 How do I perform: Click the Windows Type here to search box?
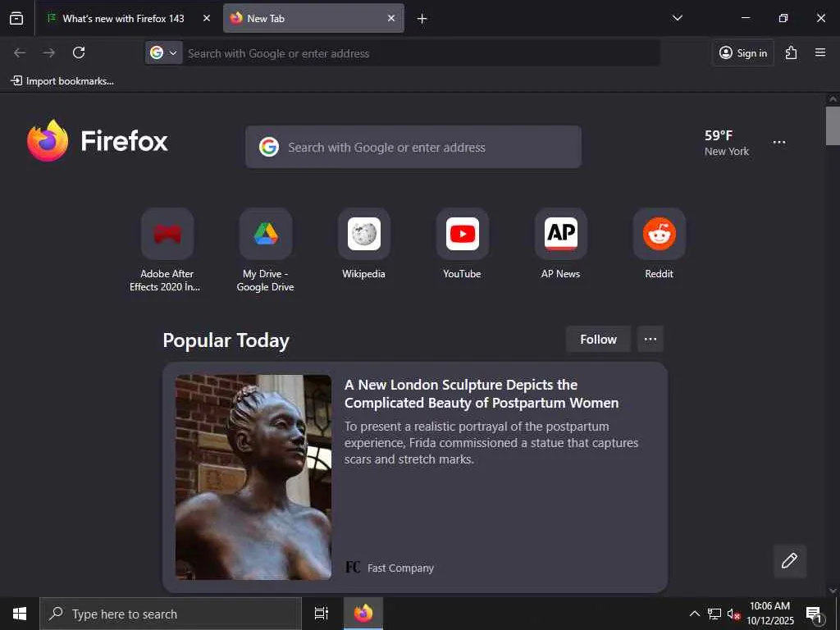171,614
